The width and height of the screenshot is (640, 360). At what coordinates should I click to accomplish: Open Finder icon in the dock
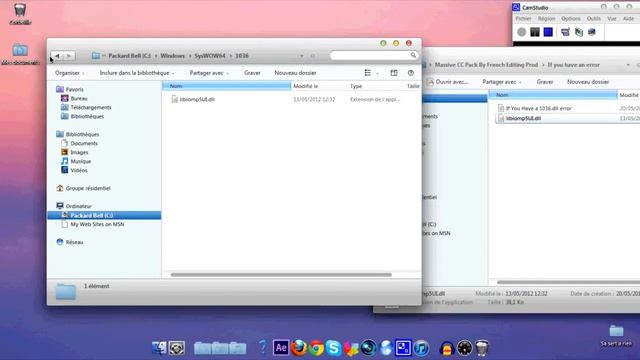[x=159, y=348]
